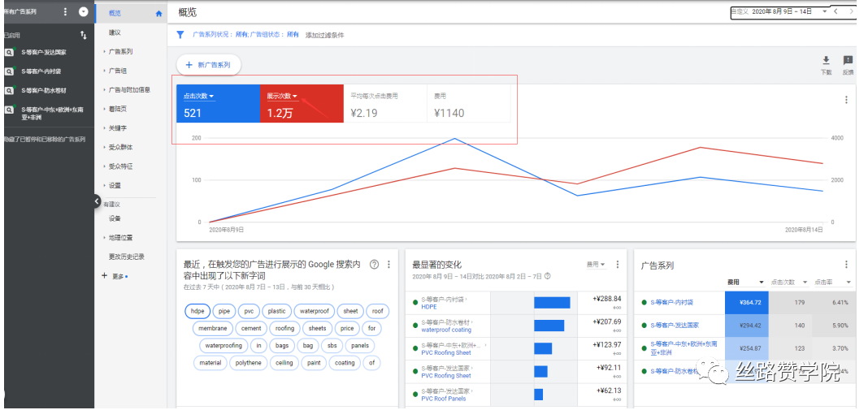The width and height of the screenshot is (868, 410).
Task: Open the date range dropdown for 2020年8月9日 – 14日
Action: (824, 11)
